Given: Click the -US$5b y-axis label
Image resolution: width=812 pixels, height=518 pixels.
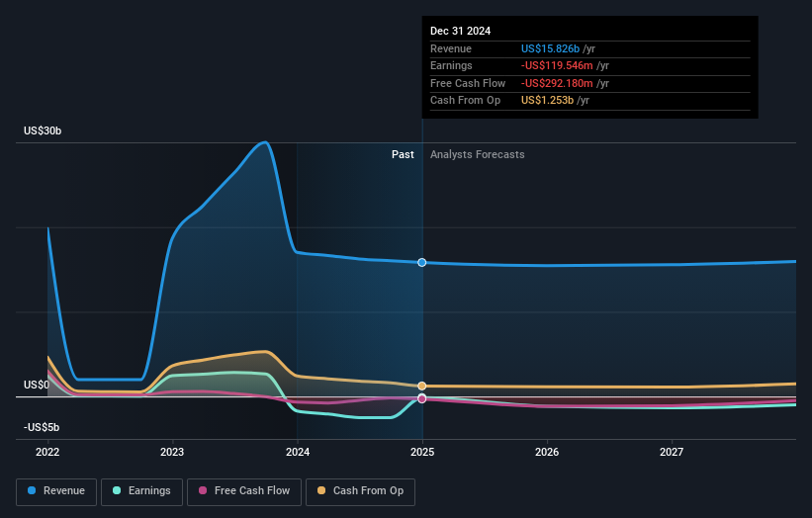Looking at the screenshot, I should coord(42,427).
